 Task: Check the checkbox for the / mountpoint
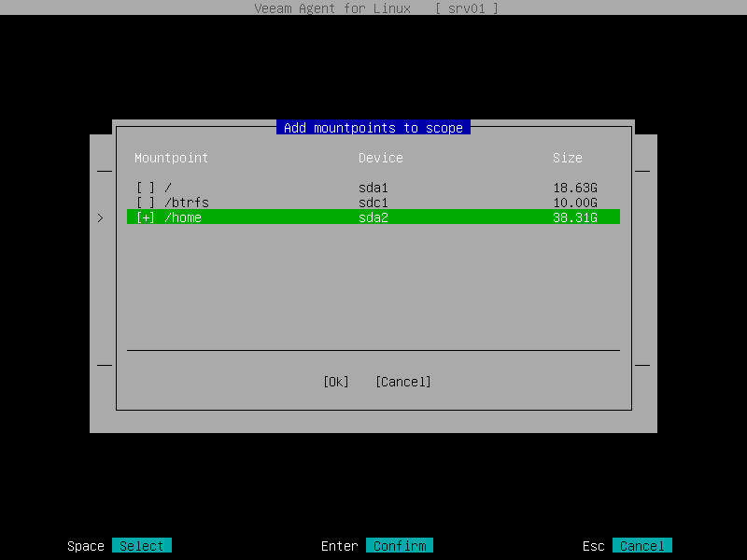(146, 187)
